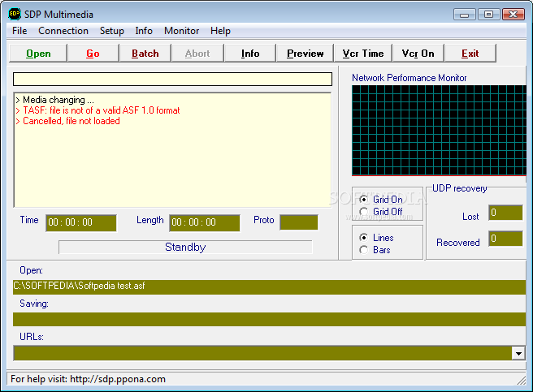Click the window resize grip in status bar
The width and height of the screenshot is (533, 392).
(521, 380)
